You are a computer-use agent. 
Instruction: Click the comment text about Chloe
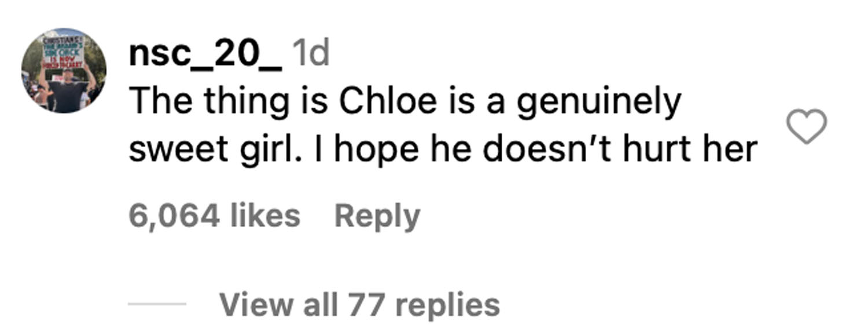pyautogui.click(x=405, y=103)
